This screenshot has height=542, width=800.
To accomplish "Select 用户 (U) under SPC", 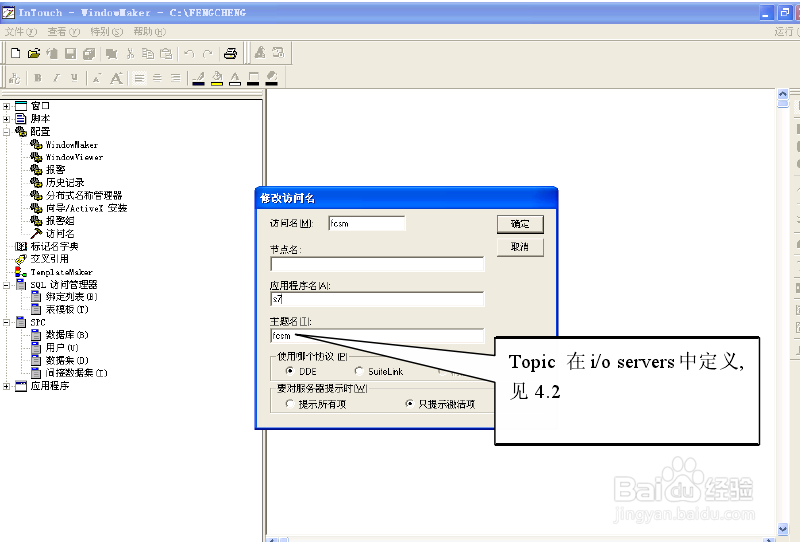I will pos(62,348).
